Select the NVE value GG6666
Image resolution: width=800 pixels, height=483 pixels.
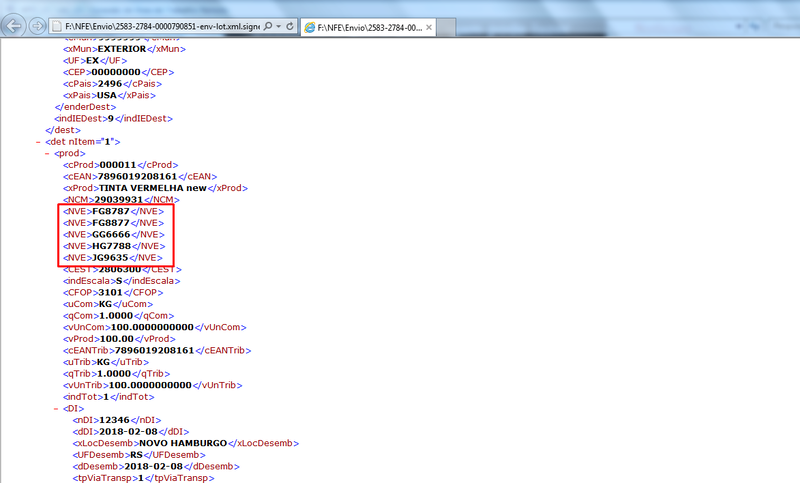click(111, 235)
